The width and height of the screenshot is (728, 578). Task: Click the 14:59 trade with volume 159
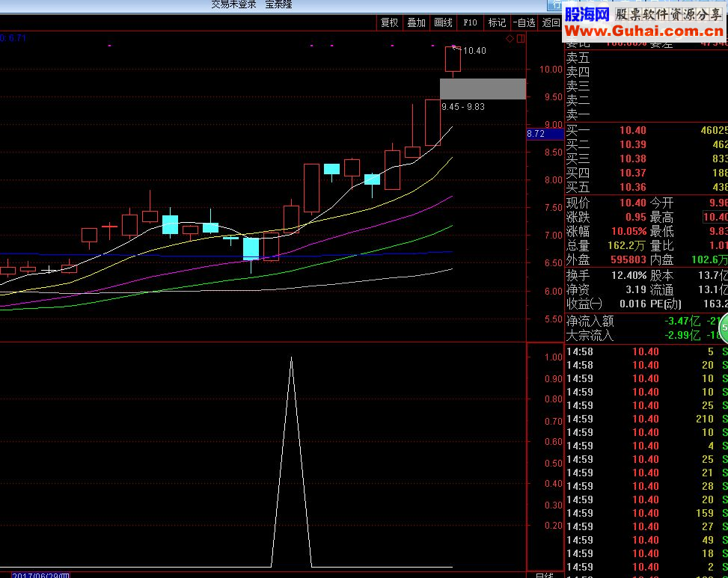646,513
